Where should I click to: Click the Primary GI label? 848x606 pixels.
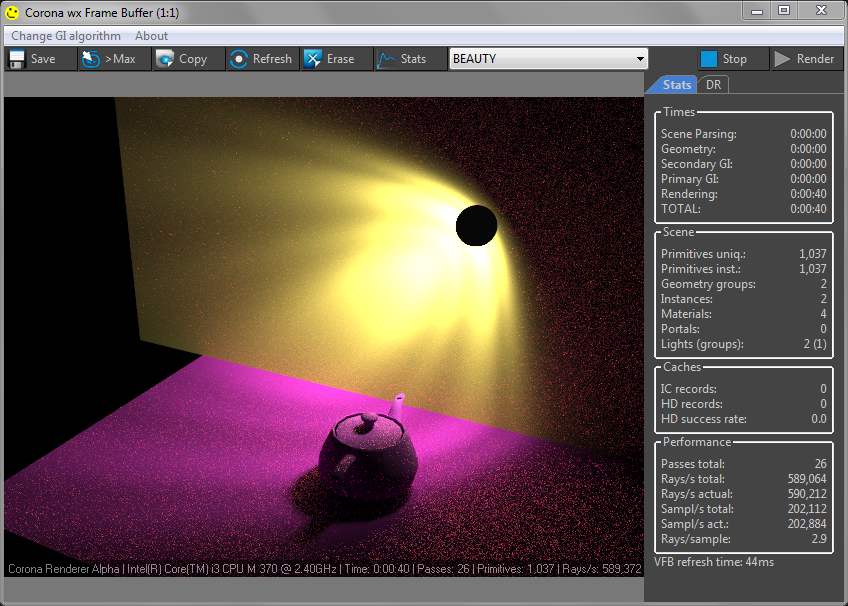tap(690, 179)
